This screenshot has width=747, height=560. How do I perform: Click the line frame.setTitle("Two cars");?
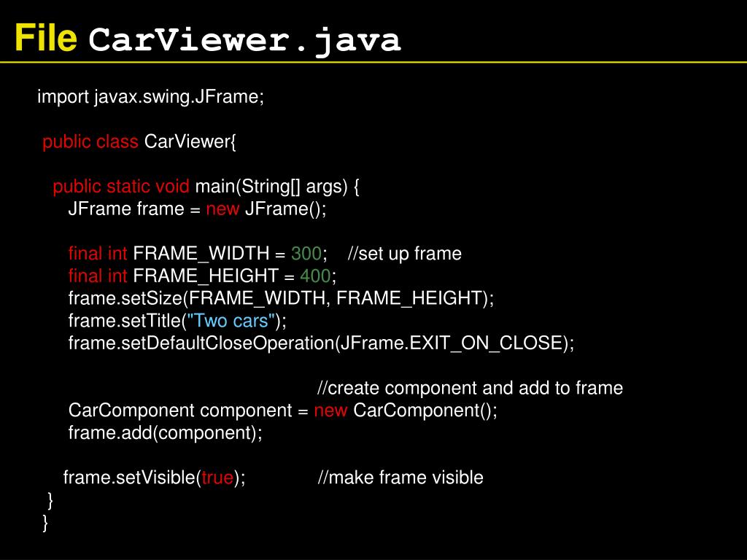[177, 321]
